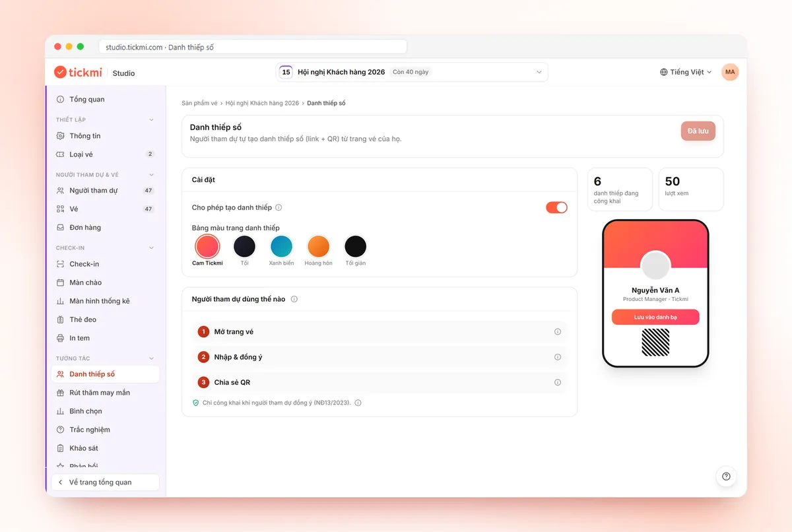This screenshot has height=532, width=792.
Task: Click the Đã lưu button
Action: point(698,131)
